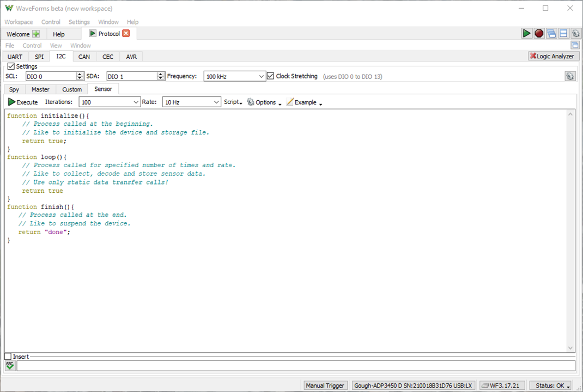Open the SDA DIO 1 selector field
The height and width of the screenshot is (392, 583).
132,76
